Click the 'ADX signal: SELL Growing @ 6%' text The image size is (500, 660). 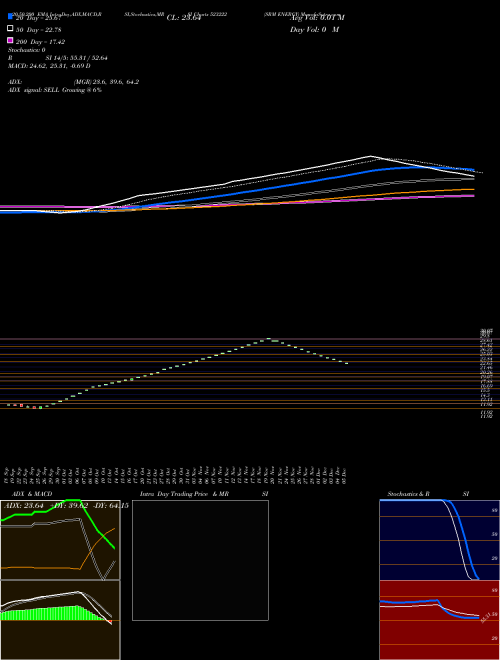tap(55, 90)
